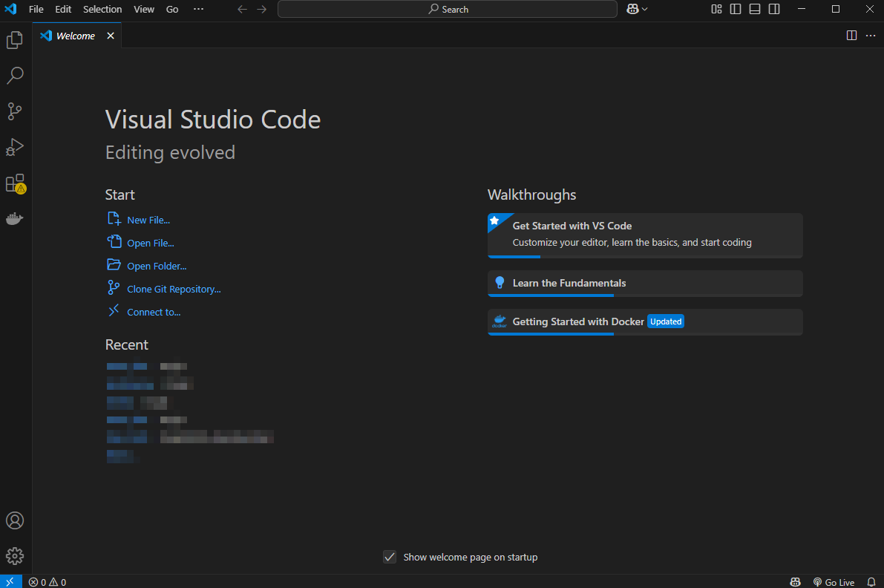Open the Manage gear icon
The image size is (884, 588).
(15, 556)
